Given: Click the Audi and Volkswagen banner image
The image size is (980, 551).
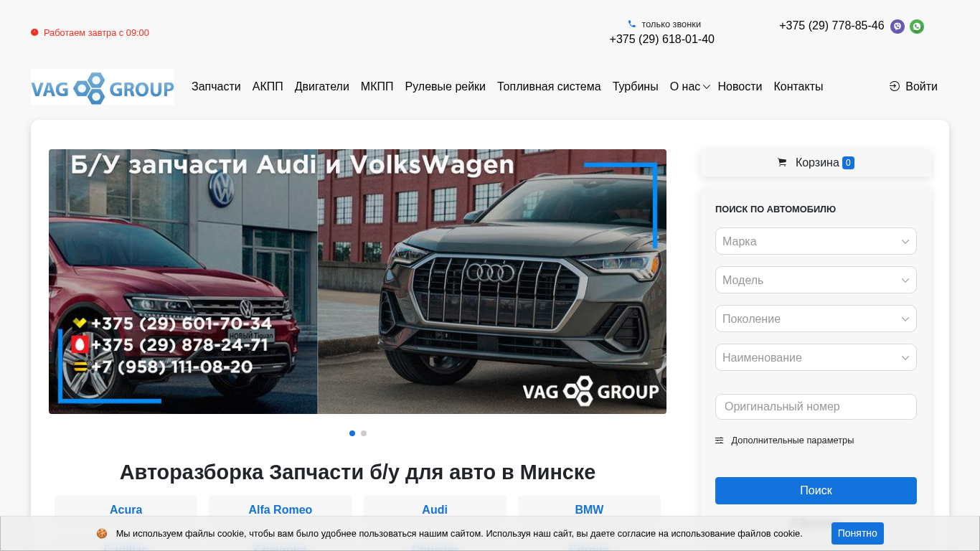Looking at the screenshot, I should tap(357, 281).
